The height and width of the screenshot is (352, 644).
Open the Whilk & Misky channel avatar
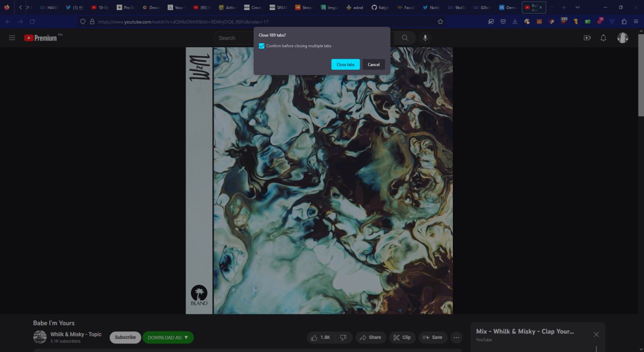pyautogui.click(x=40, y=337)
